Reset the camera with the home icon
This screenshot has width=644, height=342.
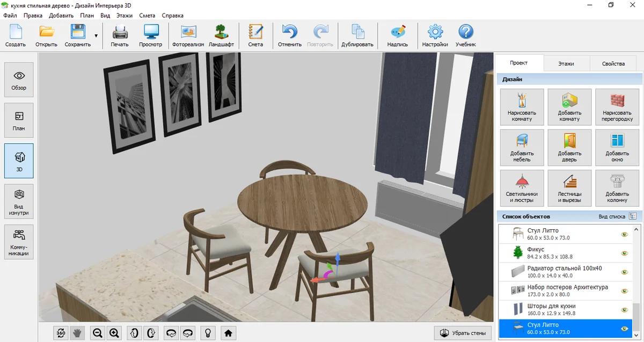pyautogui.click(x=228, y=333)
